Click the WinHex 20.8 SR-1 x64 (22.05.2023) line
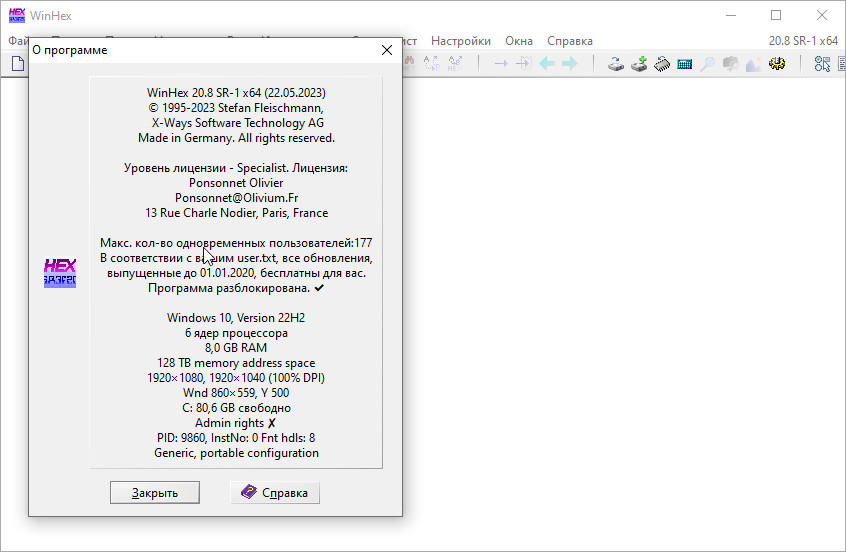 (236, 93)
